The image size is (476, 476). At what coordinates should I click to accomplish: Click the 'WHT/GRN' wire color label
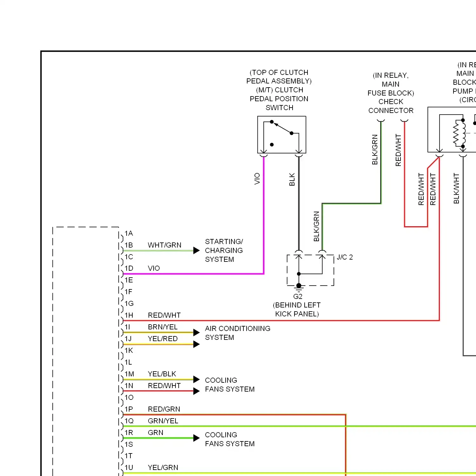tap(164, 245)
